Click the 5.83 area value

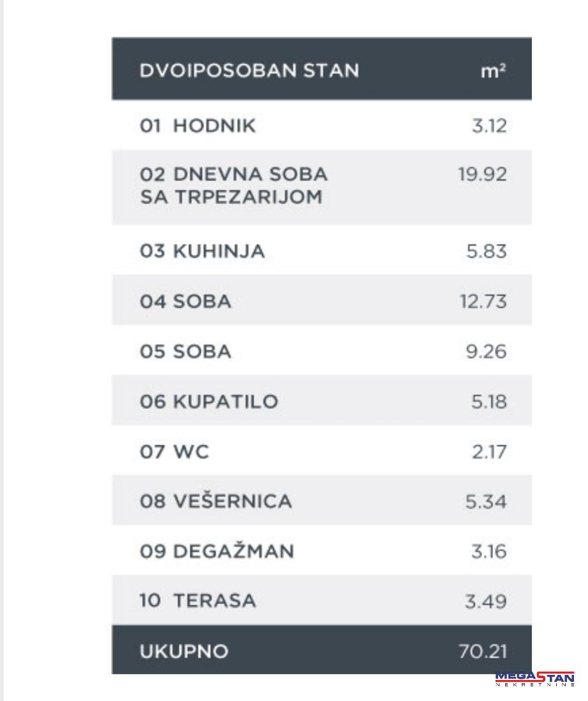coord(486,251)
